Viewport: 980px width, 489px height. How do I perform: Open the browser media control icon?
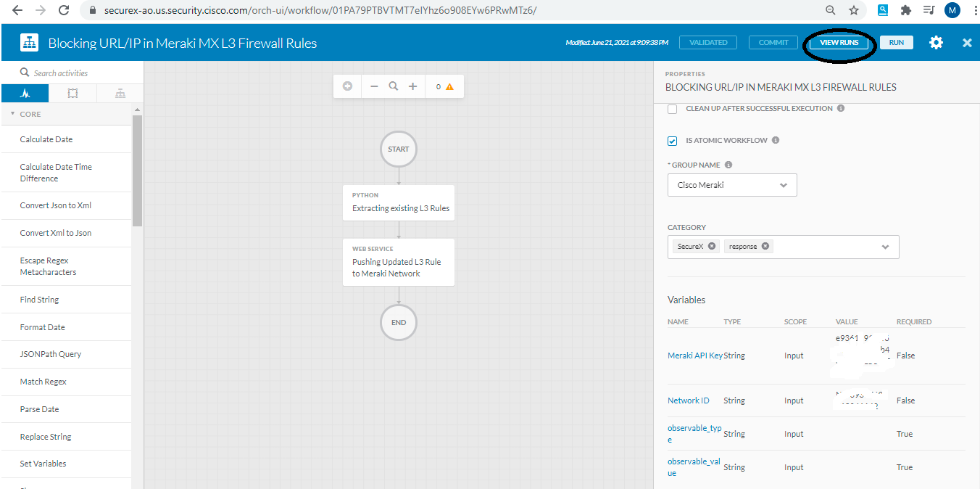[929, 10]
